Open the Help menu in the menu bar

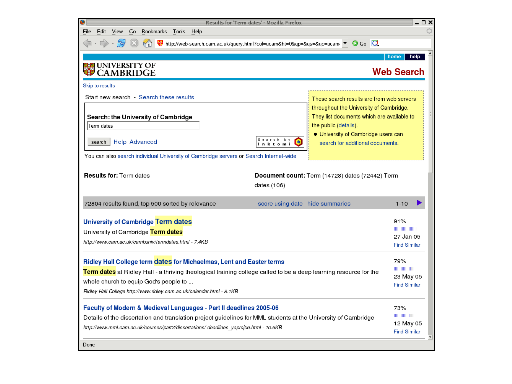[x=197, y=31]
